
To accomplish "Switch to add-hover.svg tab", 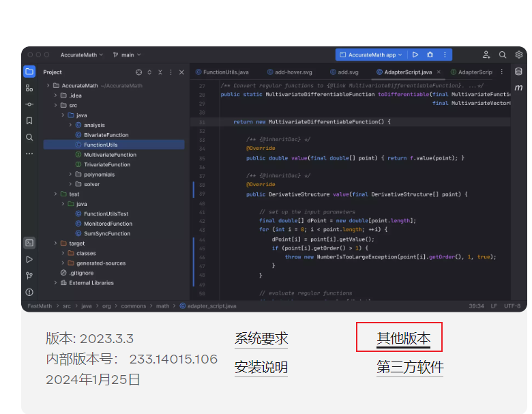I will pyautogui.click(x=290, y=72).
